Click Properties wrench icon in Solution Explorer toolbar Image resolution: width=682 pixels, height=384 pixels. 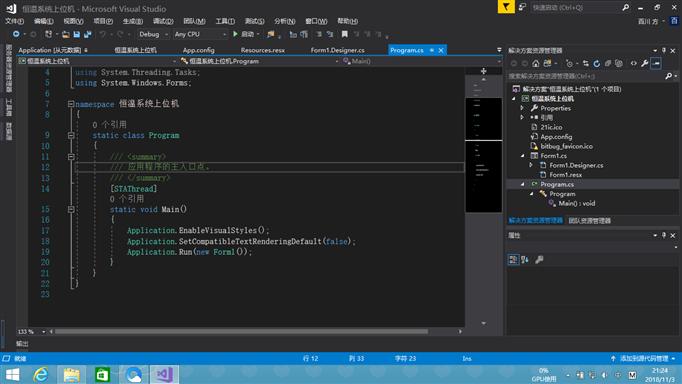point(645,63)
